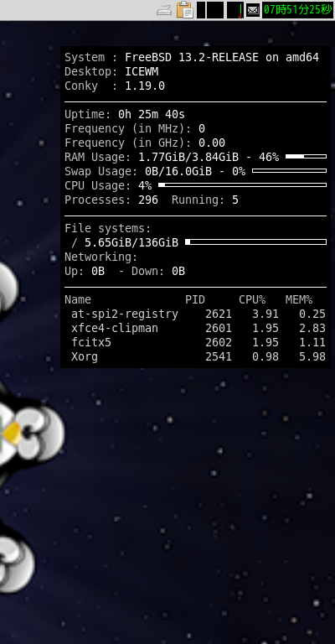Click the 'Frequency (in GHz)' line
The height and width of the screenshot is (644, 335).
[145, 143]
